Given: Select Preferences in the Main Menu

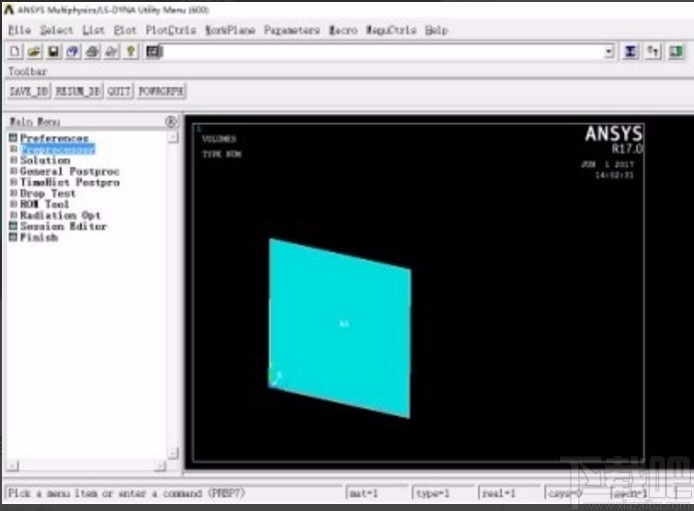Looking at the screenshot, I should pos(54,138).
